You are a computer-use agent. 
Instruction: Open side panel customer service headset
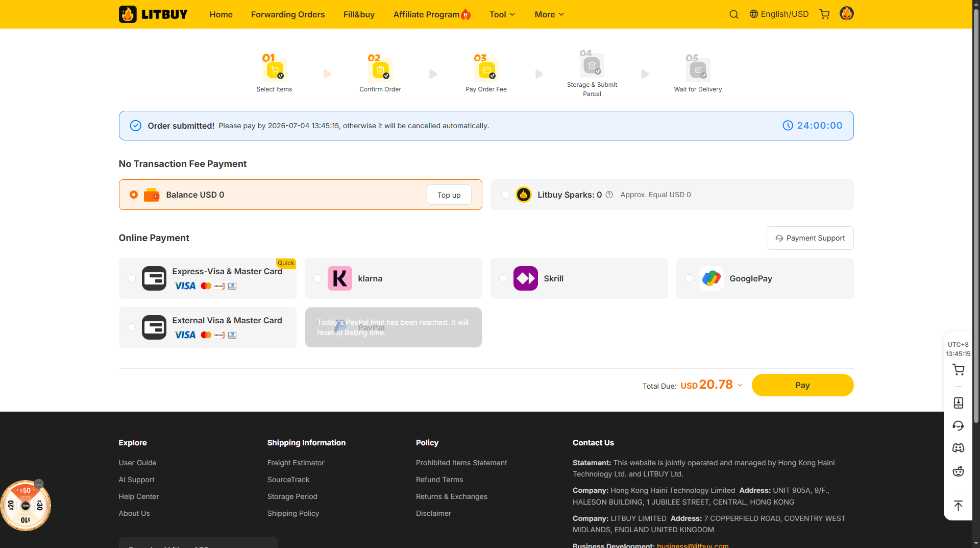[x=958, y=425]
